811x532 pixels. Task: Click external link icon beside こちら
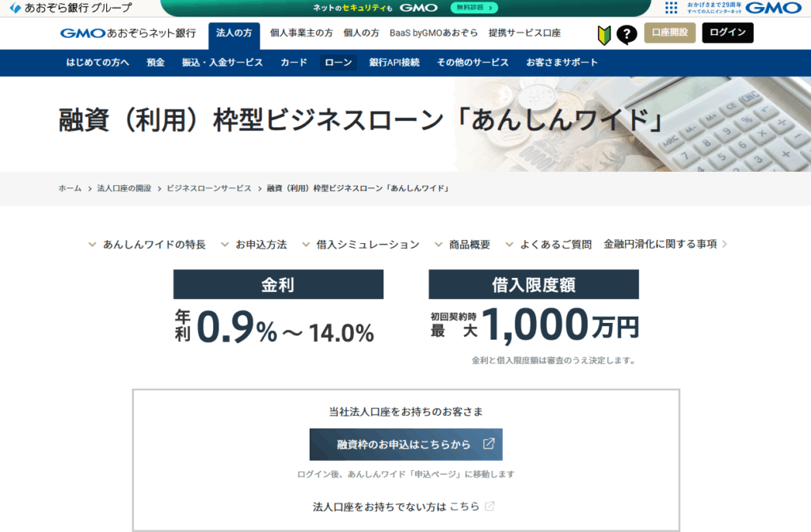tap(490, 506)
